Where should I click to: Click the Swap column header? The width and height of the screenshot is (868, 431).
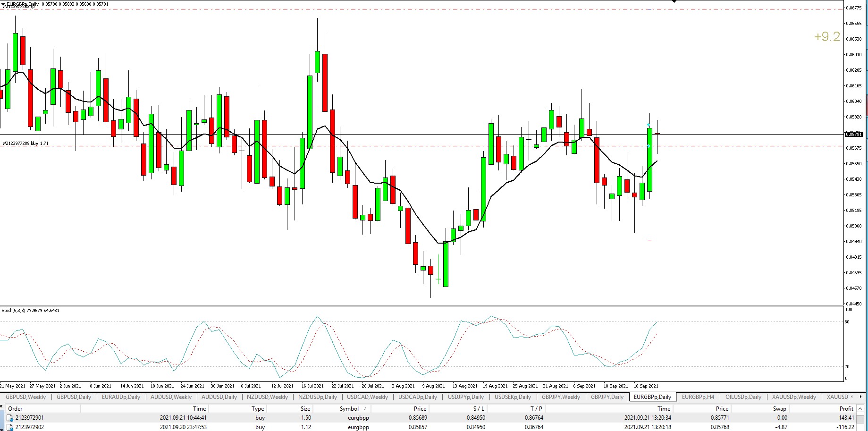[x=779, y=409]
